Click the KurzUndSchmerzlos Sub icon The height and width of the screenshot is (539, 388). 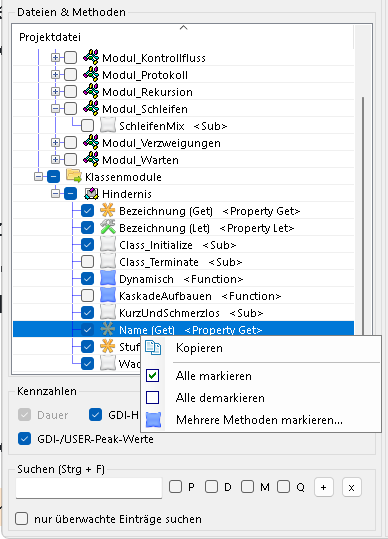coord(108,313)
